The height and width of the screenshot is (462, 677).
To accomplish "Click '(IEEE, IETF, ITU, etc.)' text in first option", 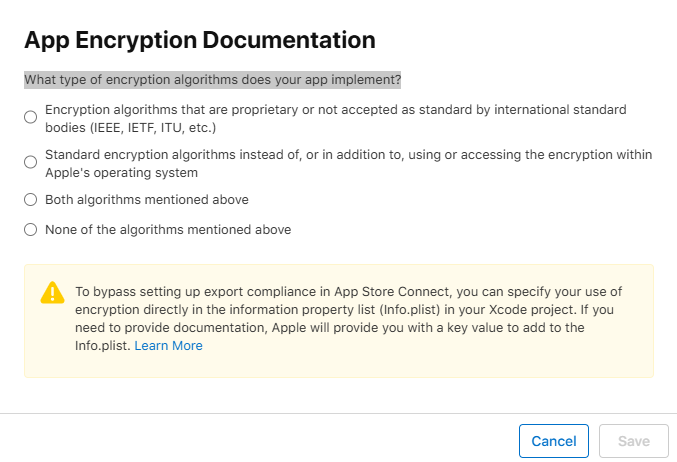I will (131, 128).
